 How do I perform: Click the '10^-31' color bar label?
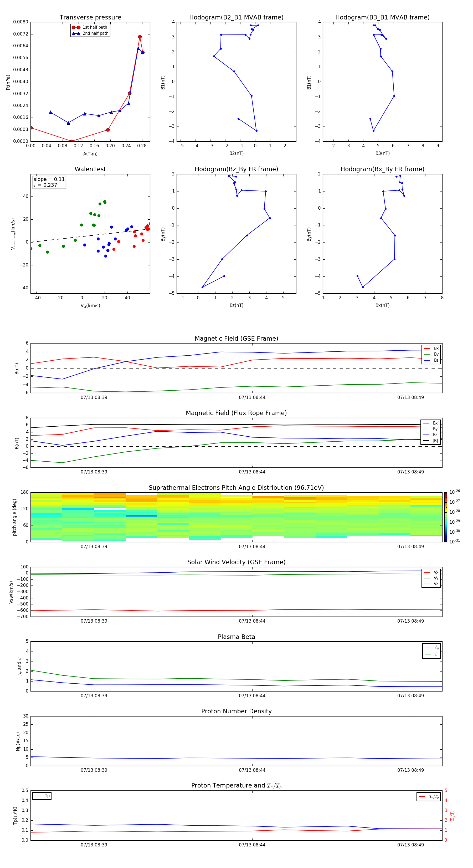(455, 542)
